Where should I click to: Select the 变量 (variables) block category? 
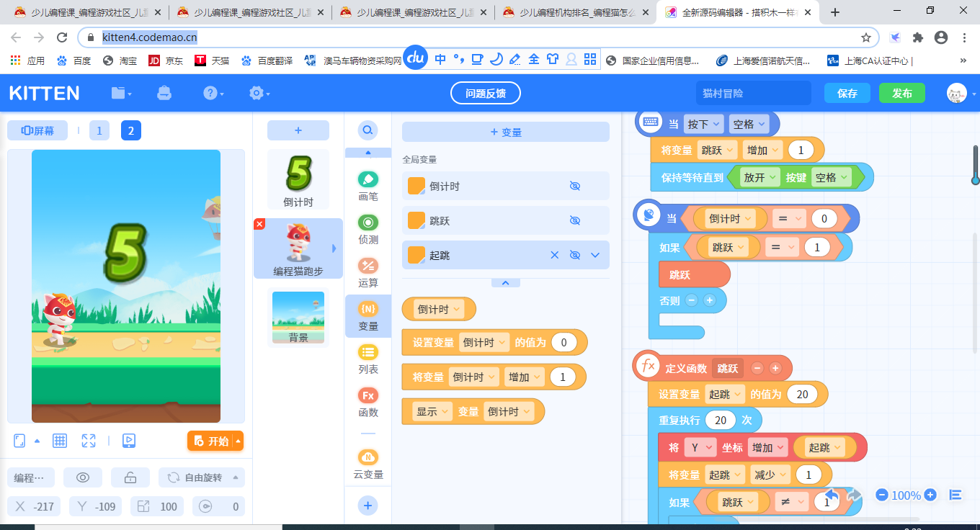tap(368, 315)
